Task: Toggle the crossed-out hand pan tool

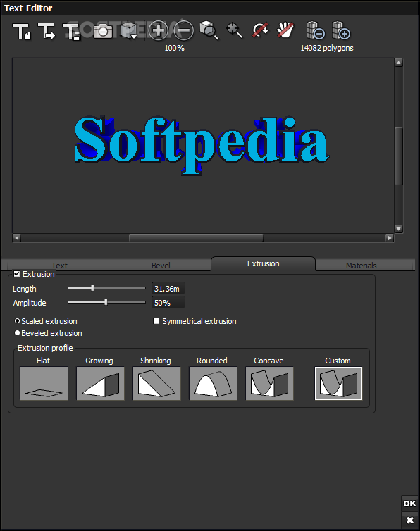Action: tap(285, 30)
